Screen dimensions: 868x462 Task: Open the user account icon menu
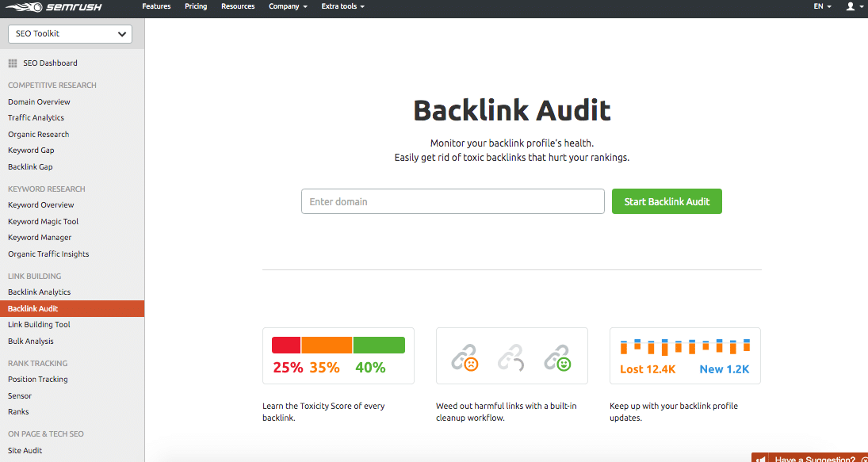853,6
